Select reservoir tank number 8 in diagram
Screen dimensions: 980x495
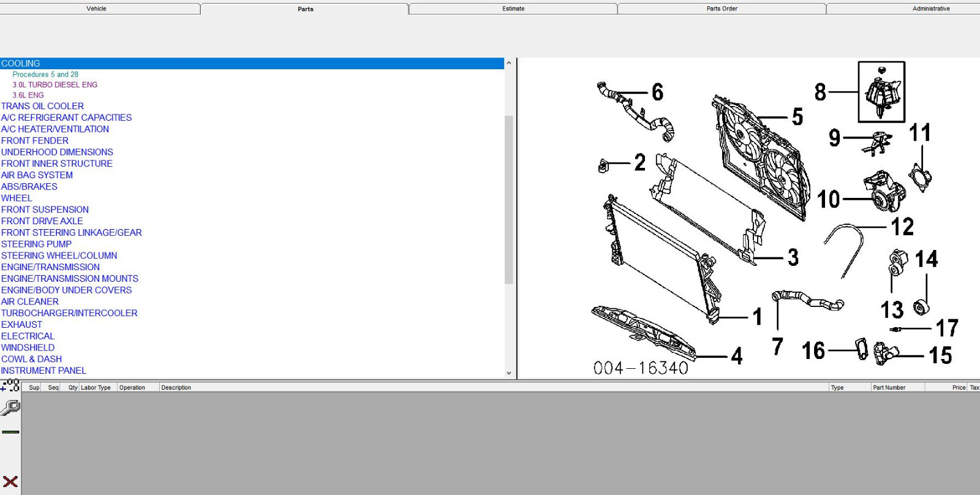tap(821, 92)
